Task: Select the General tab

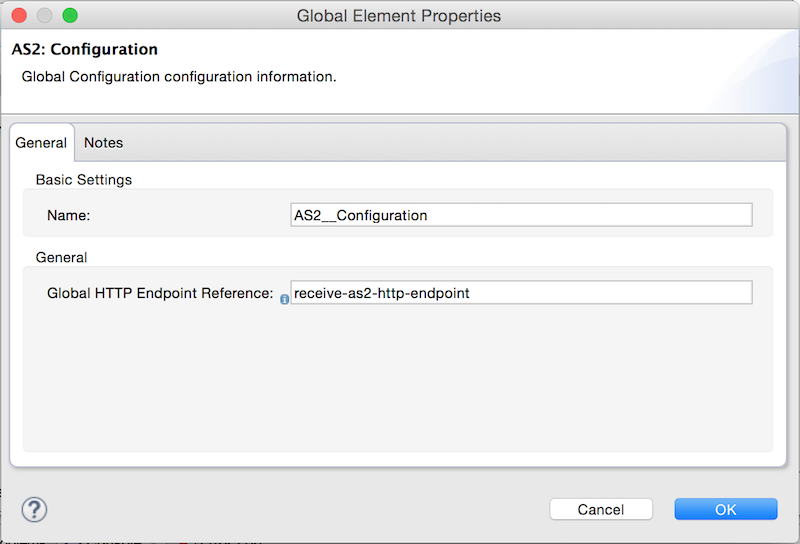Action: click(x=41, y=143)
